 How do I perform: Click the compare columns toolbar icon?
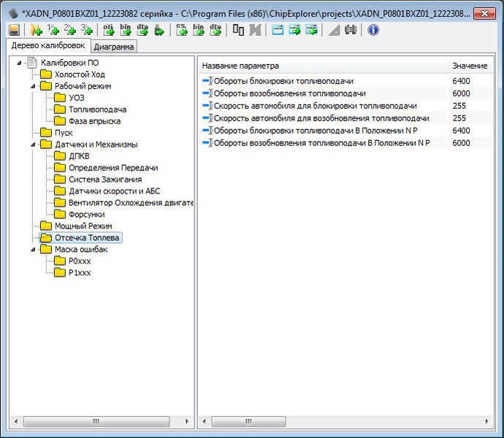tap(238, 30)
